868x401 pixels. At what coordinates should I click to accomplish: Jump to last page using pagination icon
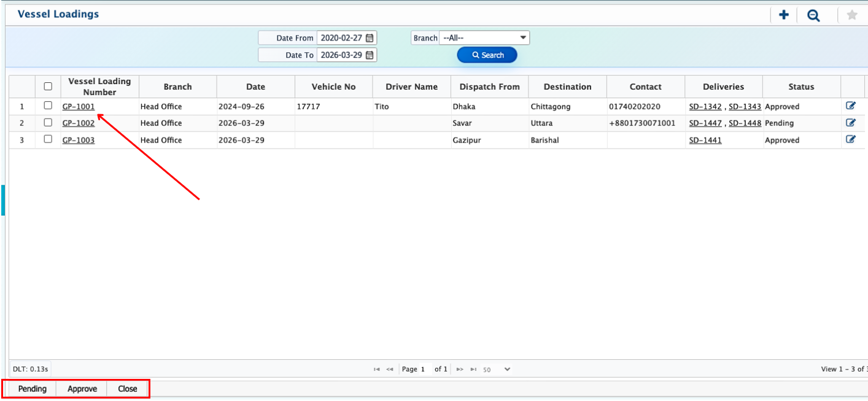coord(473,368)
